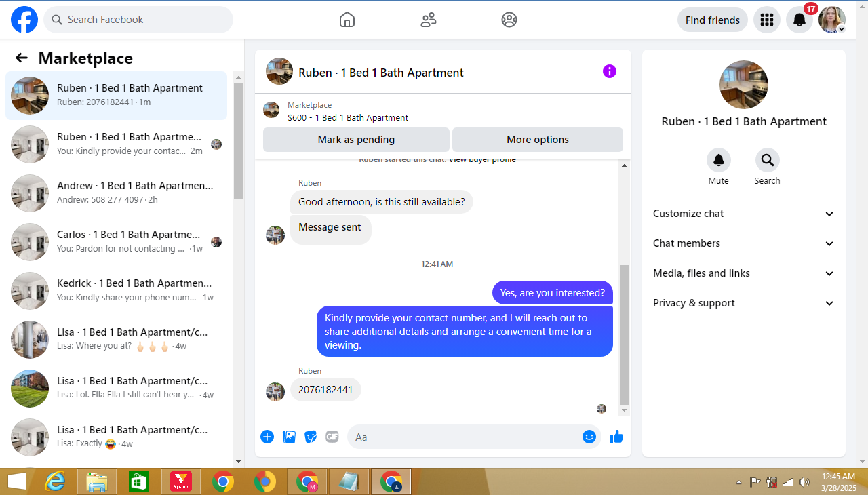Choose a sticker from the sticker icon

point(311,437)
